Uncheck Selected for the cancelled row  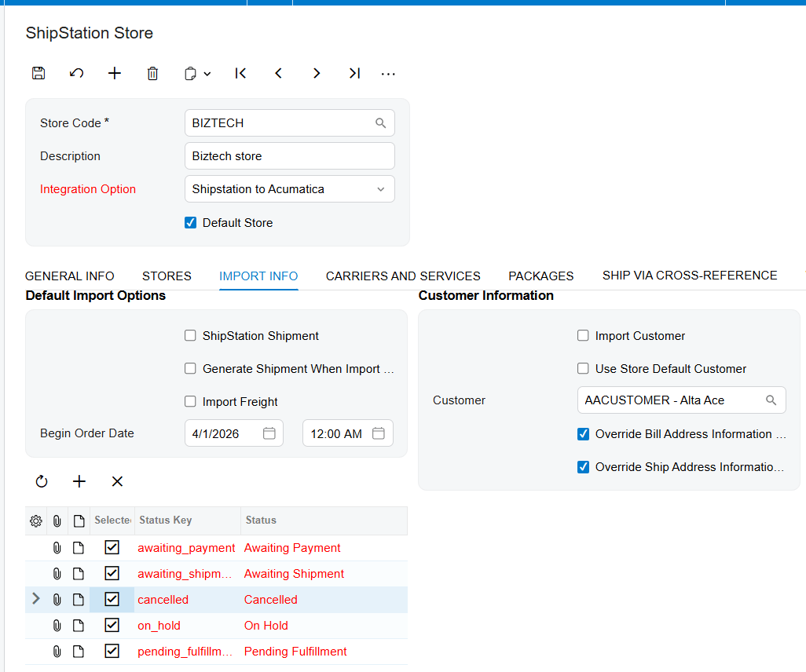pos(112,599)
